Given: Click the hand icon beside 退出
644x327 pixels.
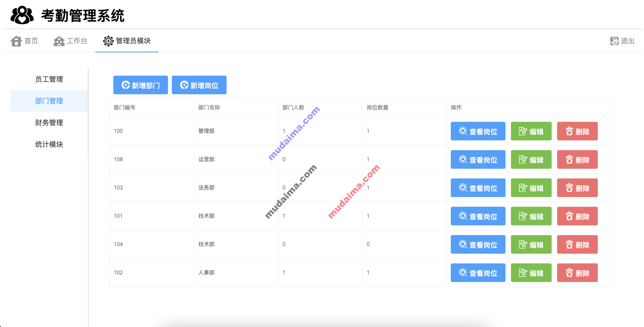Looking at the screenshot, I should (x=614, y=41).
